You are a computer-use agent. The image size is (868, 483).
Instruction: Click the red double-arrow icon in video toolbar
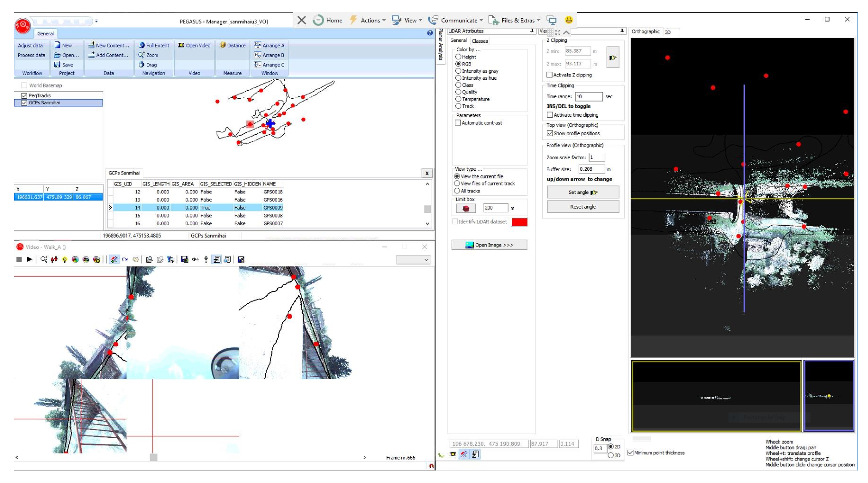pyautogui.click(x=54, y=260)
